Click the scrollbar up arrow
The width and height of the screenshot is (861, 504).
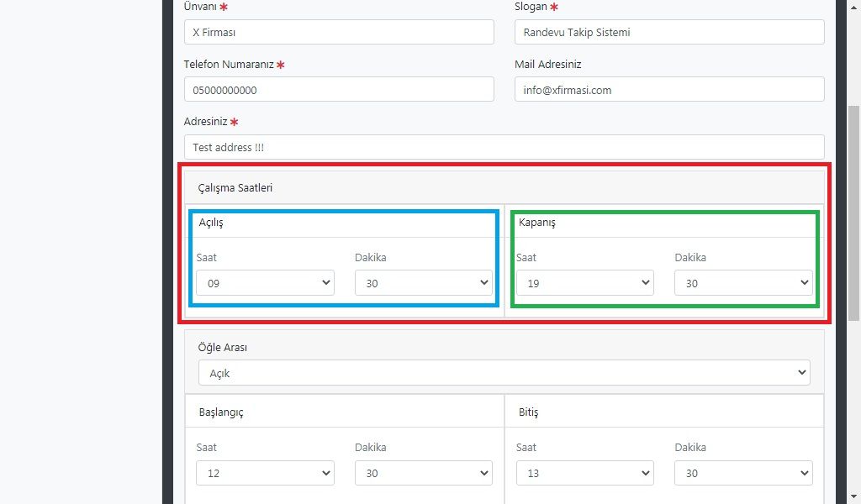point(853,6)
